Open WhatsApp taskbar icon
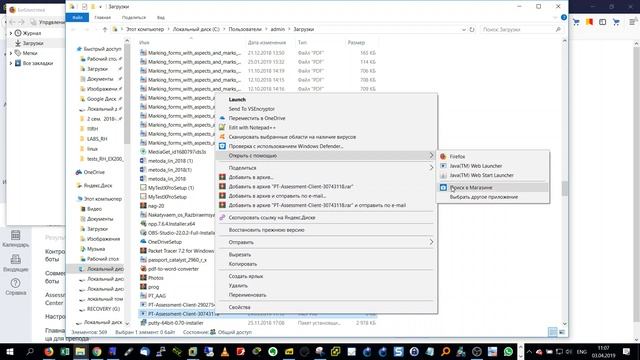This screenshot has width=640, height=360. point(508,351)
